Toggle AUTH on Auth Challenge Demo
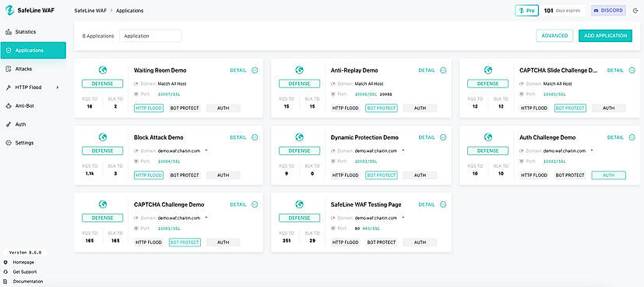This screenshot has width=644, height=287. [609, 175]
